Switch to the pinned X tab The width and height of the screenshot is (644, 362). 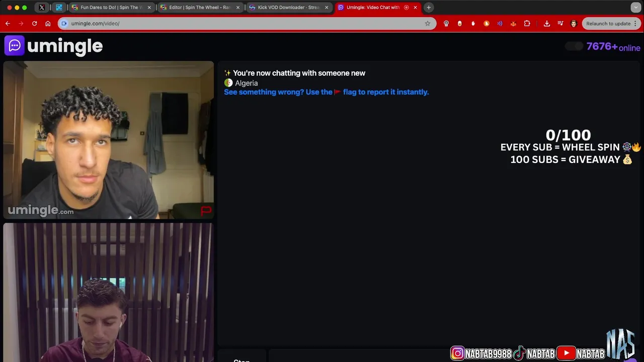pos(42,8)
